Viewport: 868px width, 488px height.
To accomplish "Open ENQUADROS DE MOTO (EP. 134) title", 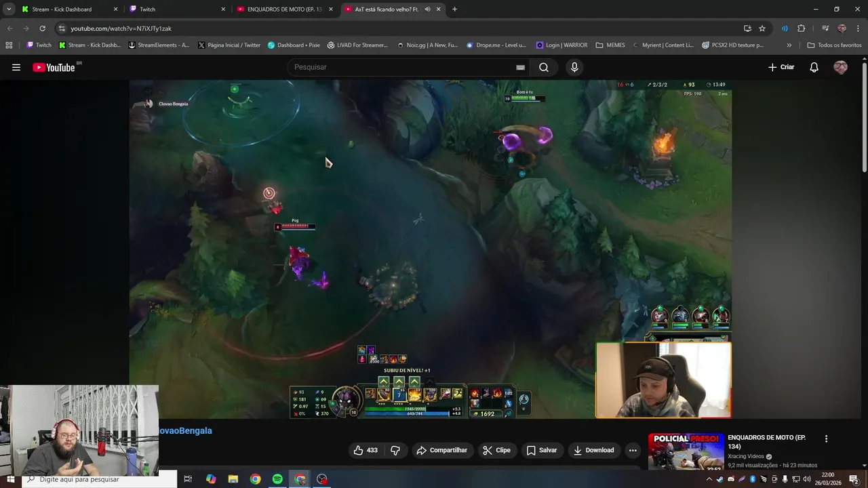I will [766, 442].
